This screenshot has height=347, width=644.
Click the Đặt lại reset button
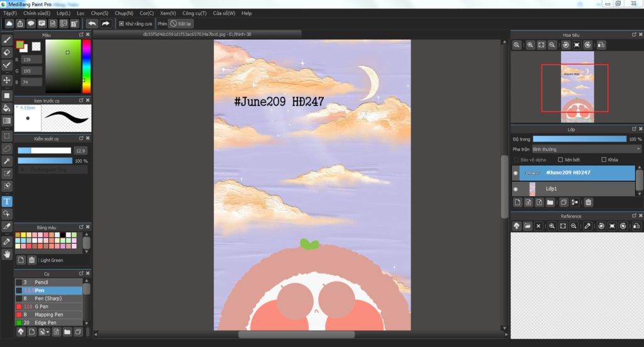coord(180,24)
